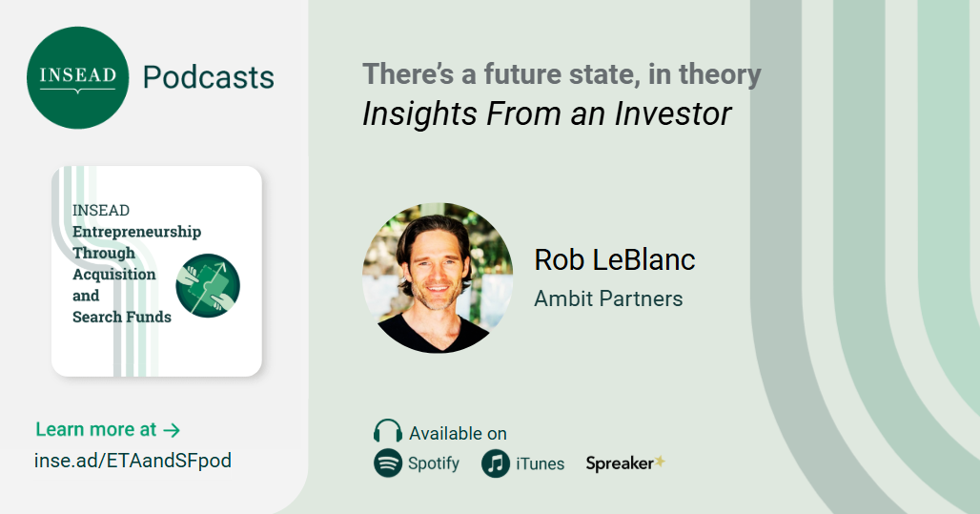
Task: Click the INSEAD circular green logo
Action: [x=77, y=78]
